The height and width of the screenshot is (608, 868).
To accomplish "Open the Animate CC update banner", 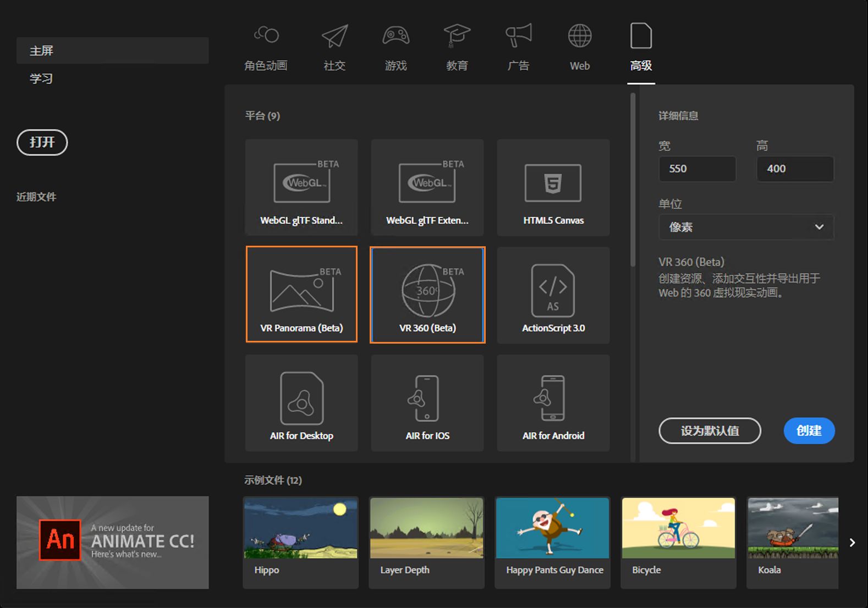I will [113, 543].
